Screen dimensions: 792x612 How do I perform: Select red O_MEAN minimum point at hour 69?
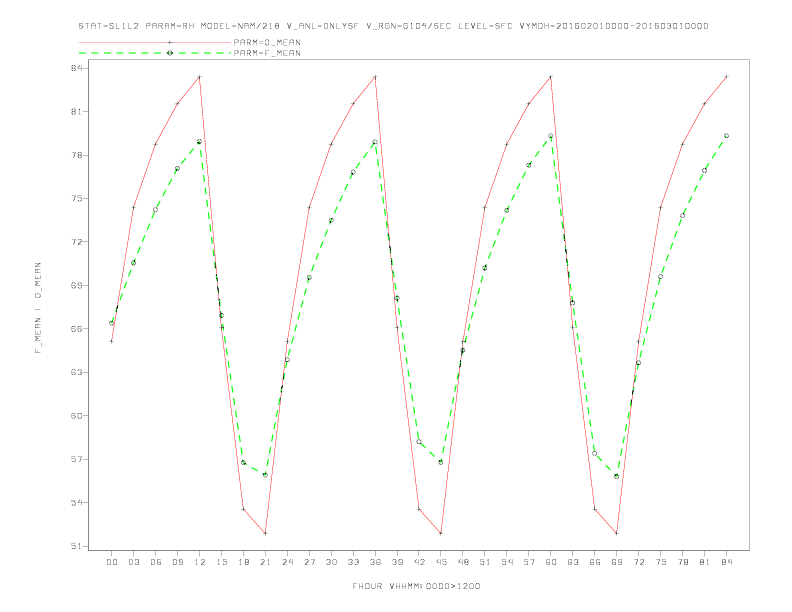click(617, 533)
